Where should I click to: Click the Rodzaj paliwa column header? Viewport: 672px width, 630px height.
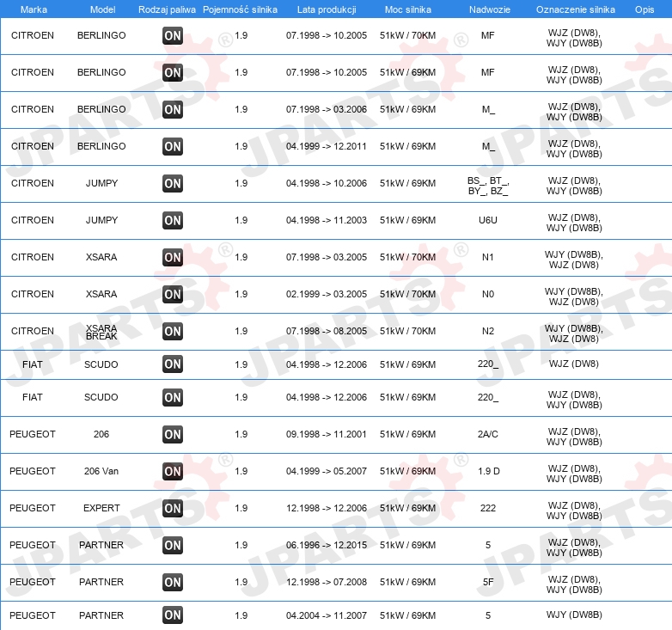coord(168,9)
